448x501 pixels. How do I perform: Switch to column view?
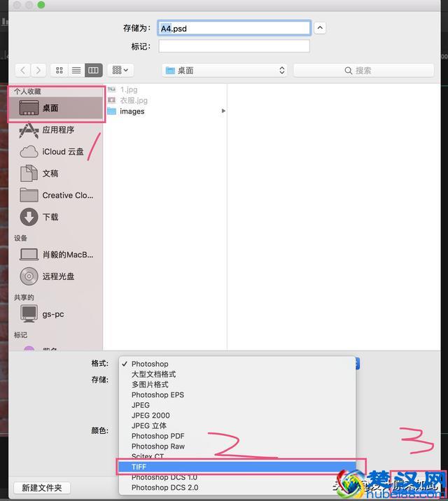pos(93,70)
